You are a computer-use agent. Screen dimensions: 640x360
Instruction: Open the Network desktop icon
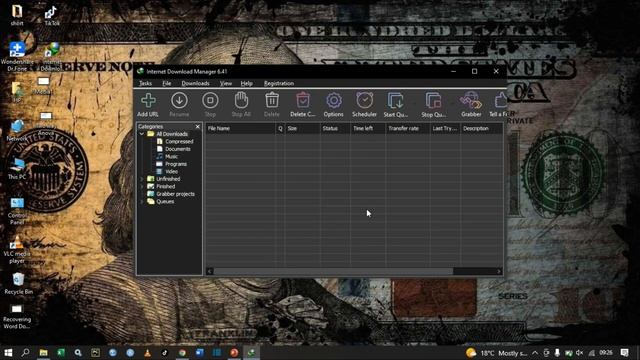[x=17, y=131]
